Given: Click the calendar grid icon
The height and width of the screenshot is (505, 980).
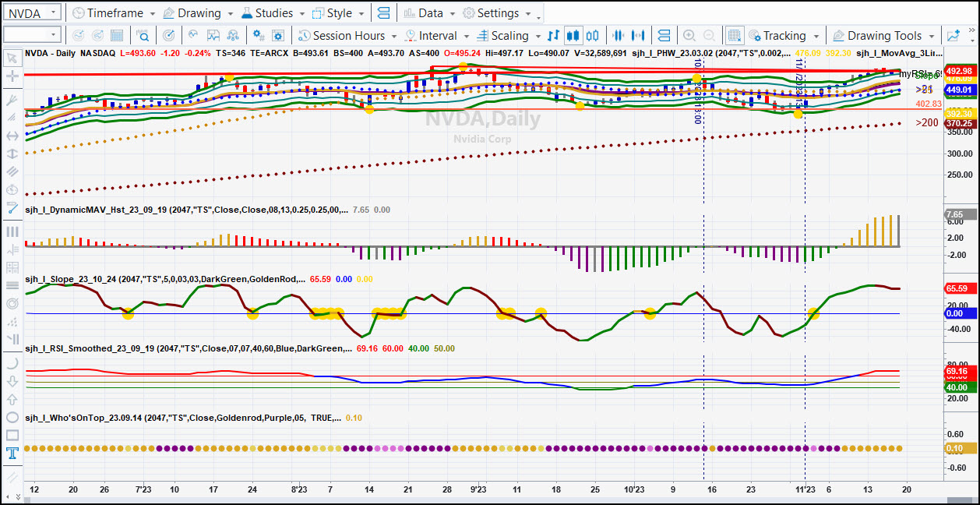Looking at the screenshot, I should (117, 36).
